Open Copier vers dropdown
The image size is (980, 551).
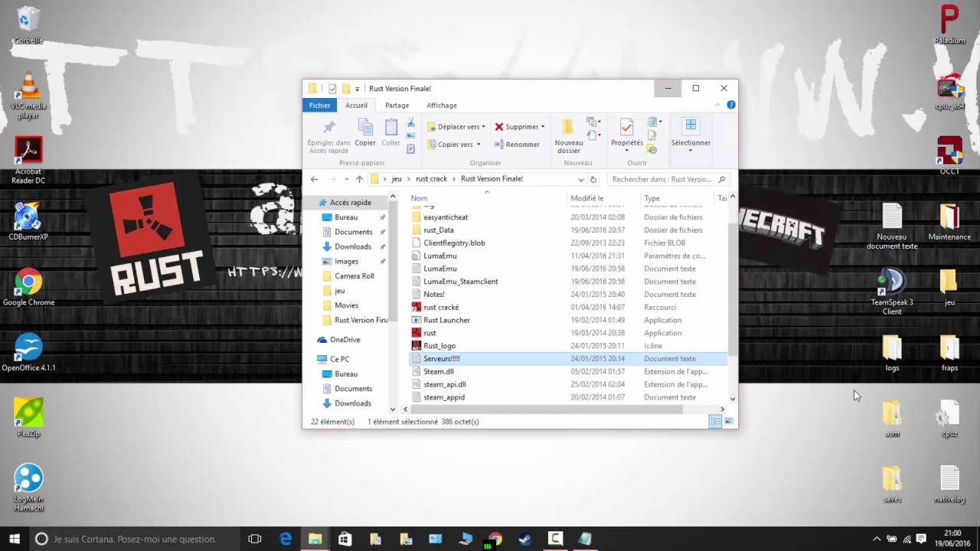(454, 144)
